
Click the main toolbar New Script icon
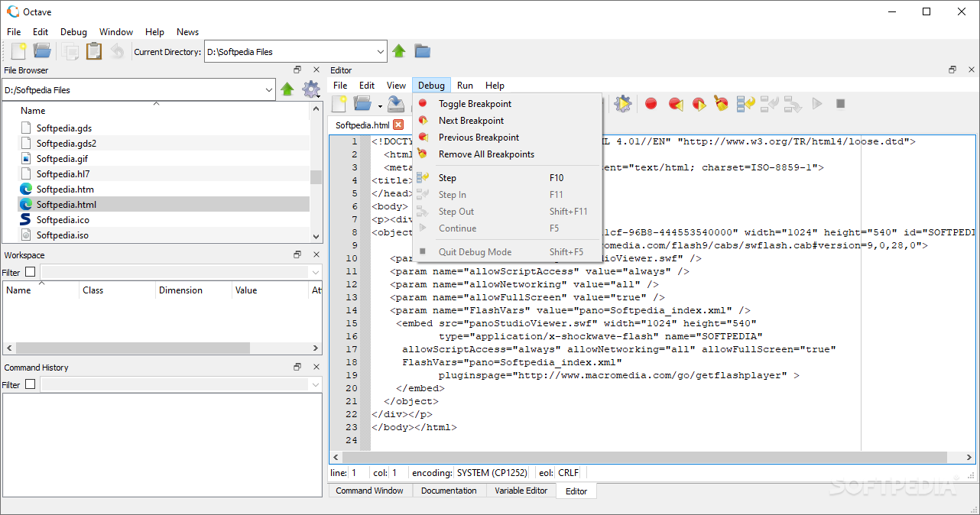[19, 51]
